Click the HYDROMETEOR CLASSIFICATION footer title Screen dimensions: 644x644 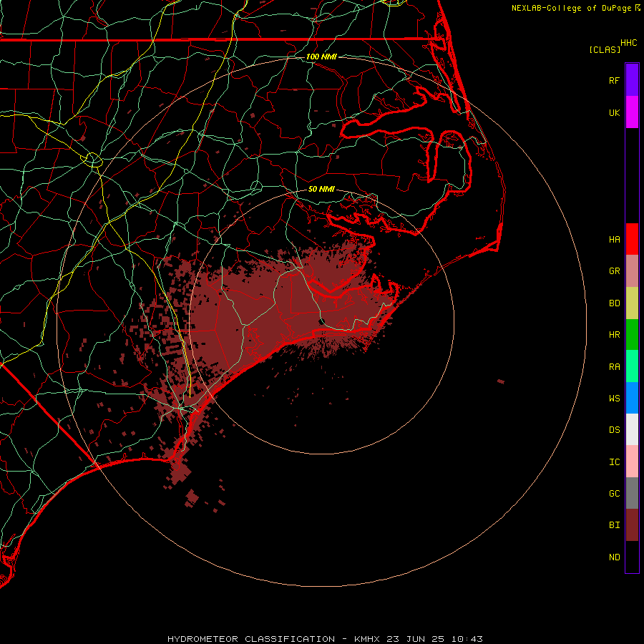point(251,639)
